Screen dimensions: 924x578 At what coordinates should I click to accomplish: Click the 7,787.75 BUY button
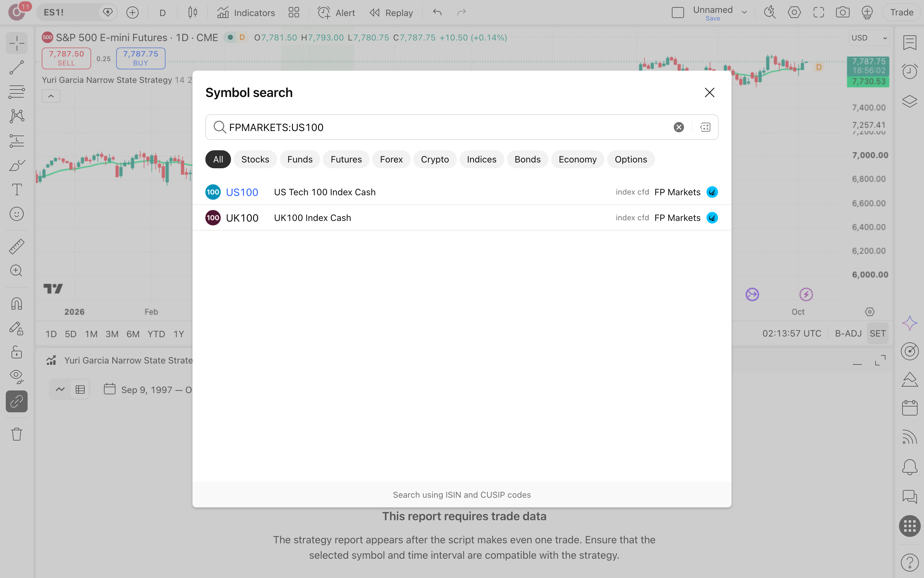[141, 58]
